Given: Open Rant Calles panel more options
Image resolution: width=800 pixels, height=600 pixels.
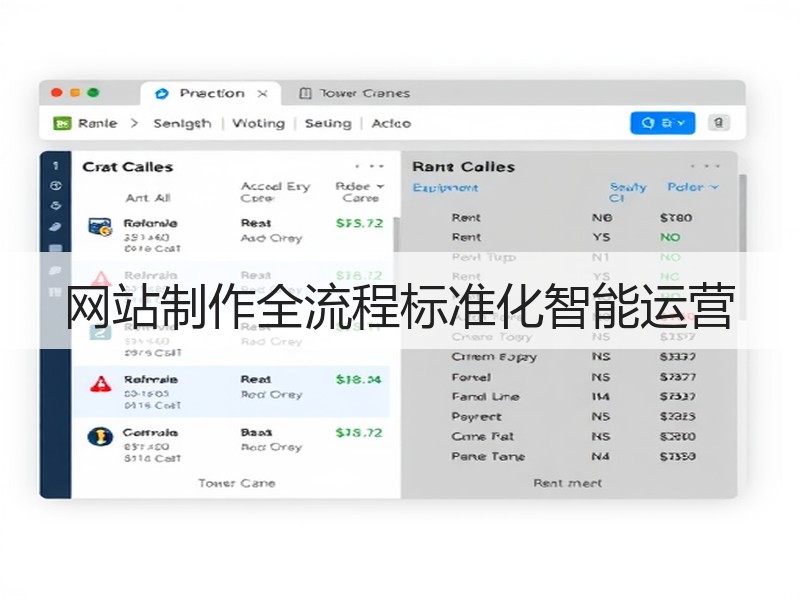Looking at the screenshot, I should (705, 166).
